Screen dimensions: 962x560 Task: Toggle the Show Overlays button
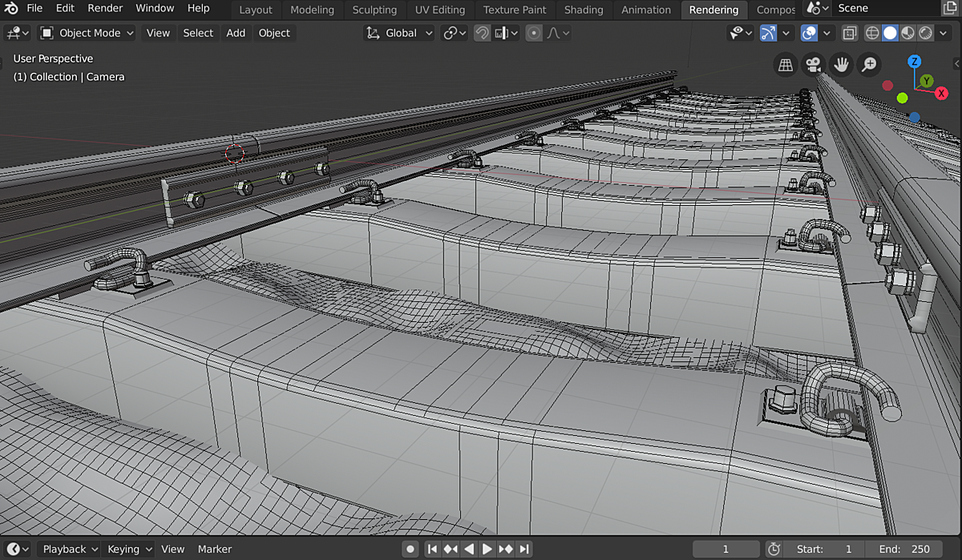pos(810,33)
